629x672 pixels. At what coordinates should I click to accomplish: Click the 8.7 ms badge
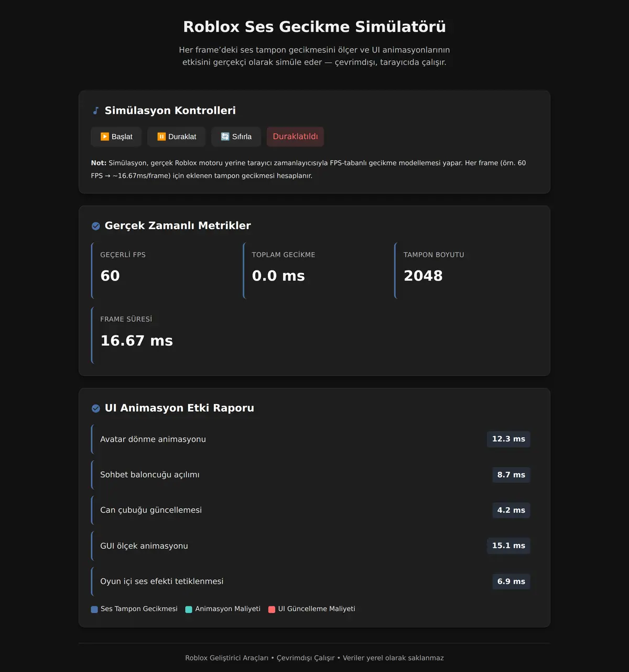point(511,475)
